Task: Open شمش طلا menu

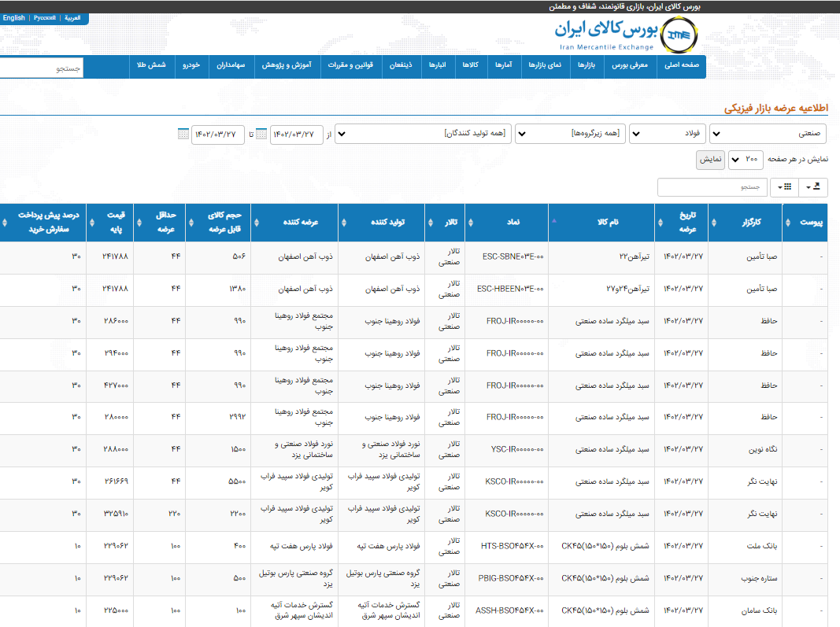Action: pyautogui.click(x=152, y=65)
